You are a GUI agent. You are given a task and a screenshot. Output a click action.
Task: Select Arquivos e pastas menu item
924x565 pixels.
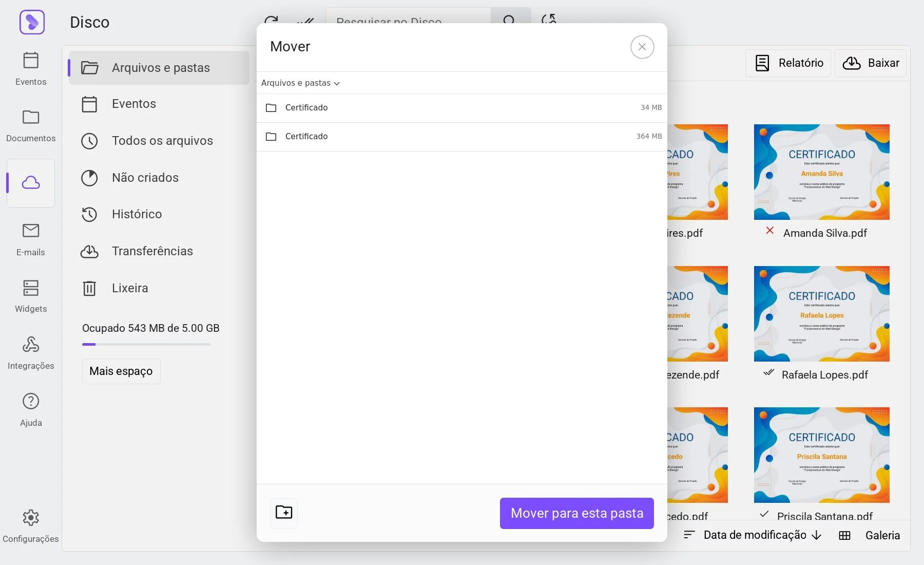pyautogui.click(x=159, y=68)
